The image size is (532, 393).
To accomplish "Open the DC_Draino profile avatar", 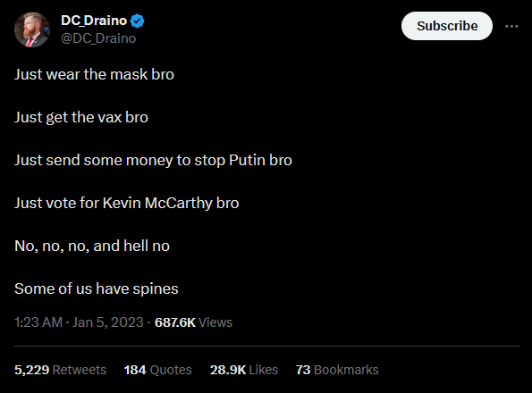I will 32,29.
